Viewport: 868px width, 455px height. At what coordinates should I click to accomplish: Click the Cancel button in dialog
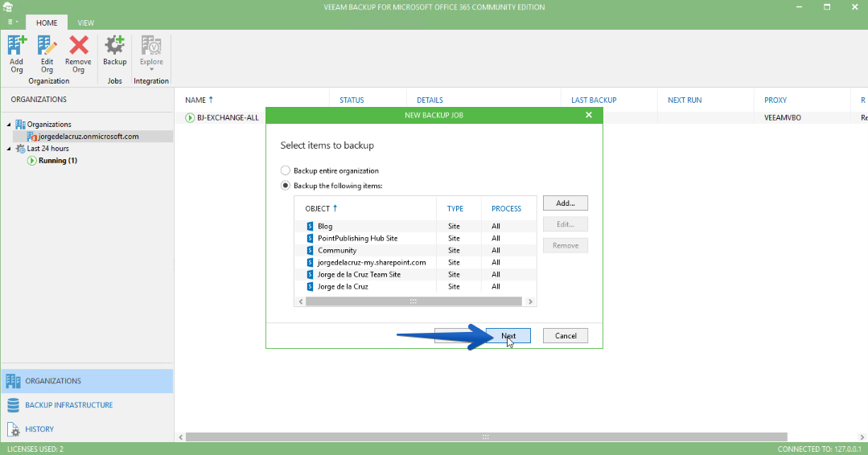566,335
